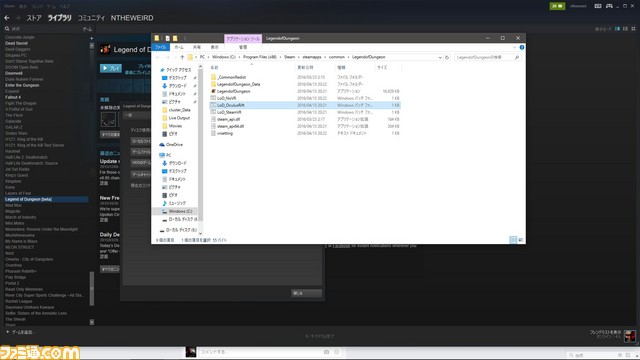Select Enter the Gungeon in Steam list
The image size is (640, 360).
(x=22, y=85)
